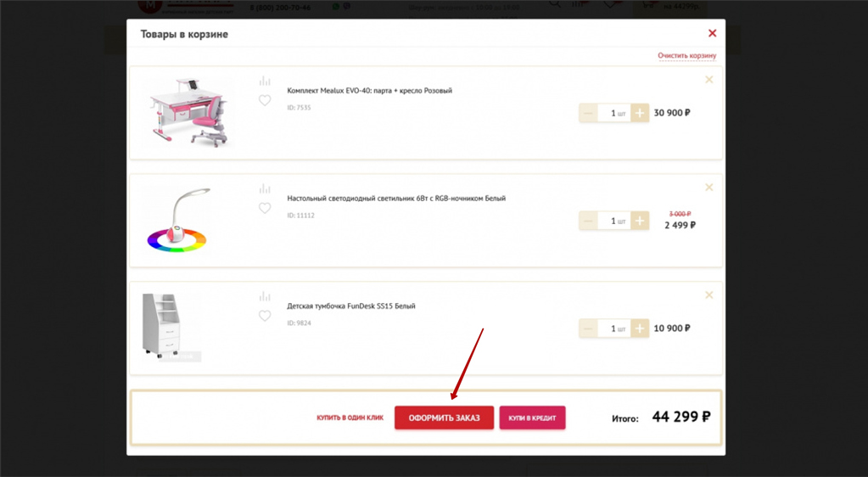Viewport: 868px width, 477px height.
Task: Remove LED desk lamp from cart
Action: coord(709,188)
